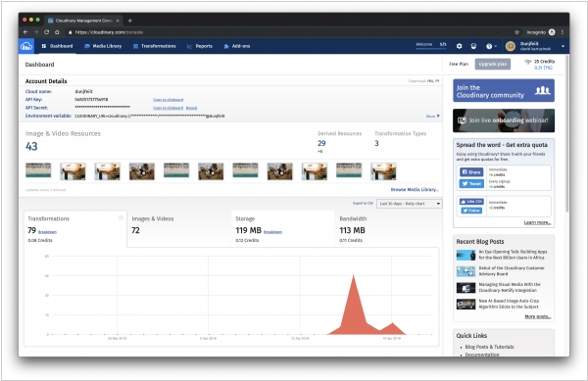Click the browser home icon
The image size is (588, 381).
point(57,32)
